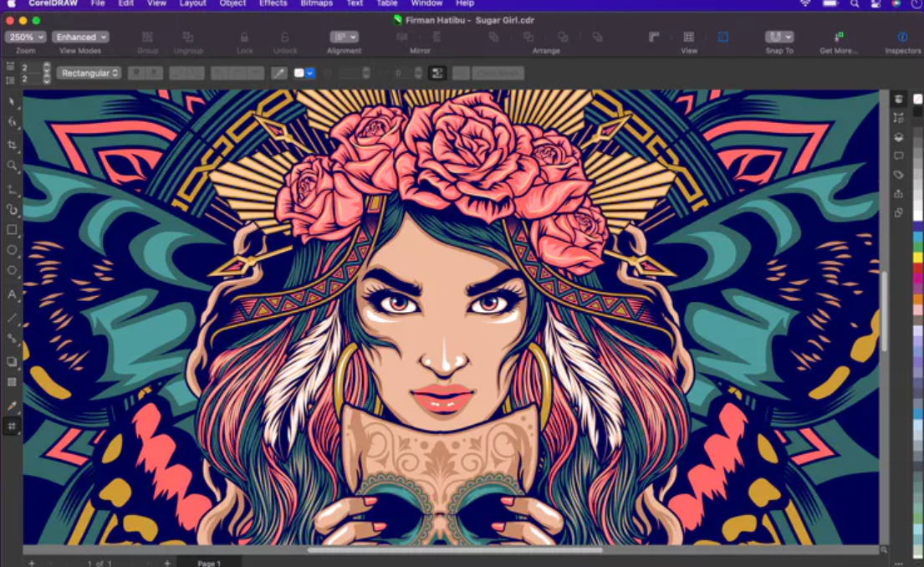Select the Polygon tool
924x567 pixels.
[11, 270]
